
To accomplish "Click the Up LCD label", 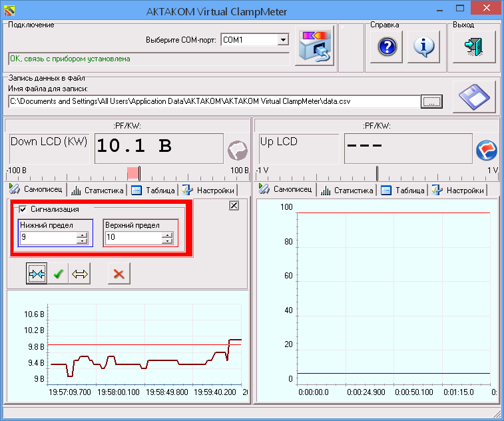I will pos(279,142).
